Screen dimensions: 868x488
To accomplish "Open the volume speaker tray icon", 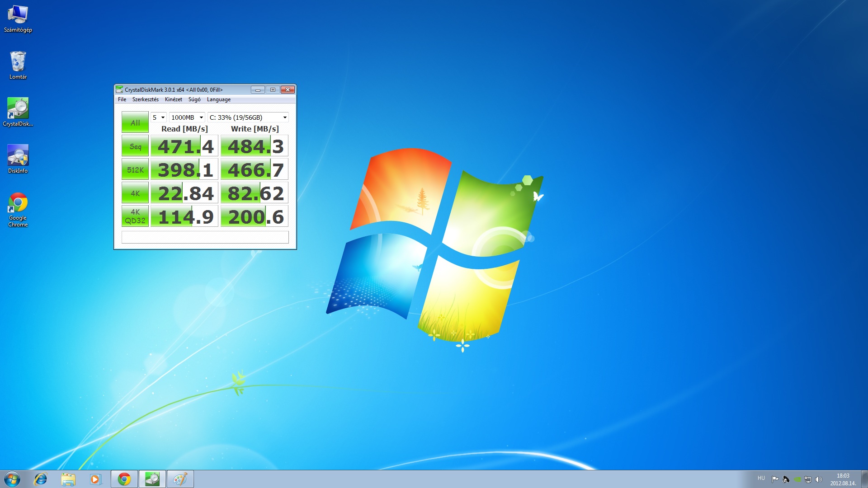I will coord(819,479).
